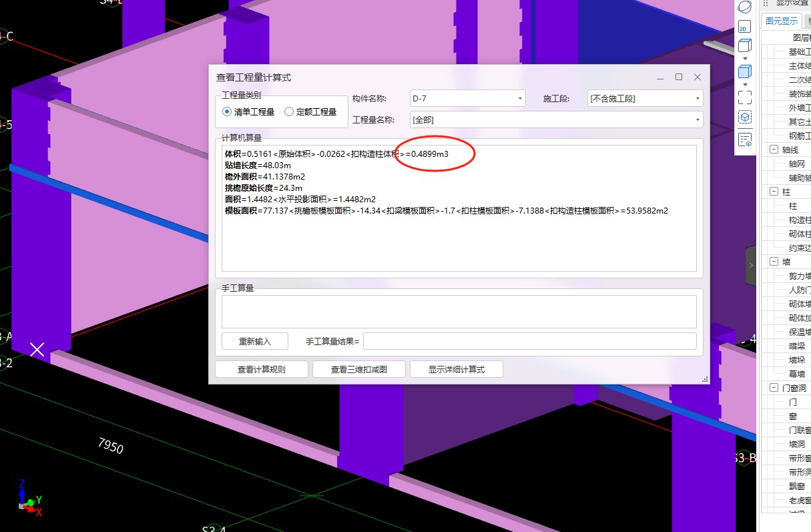Collapse the 门窗洞 tree node

pos(774,388)
